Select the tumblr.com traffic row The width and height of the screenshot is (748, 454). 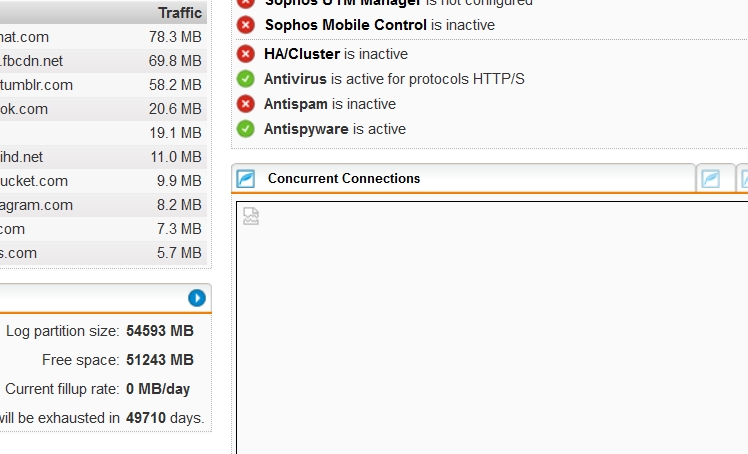coord(104,85)
